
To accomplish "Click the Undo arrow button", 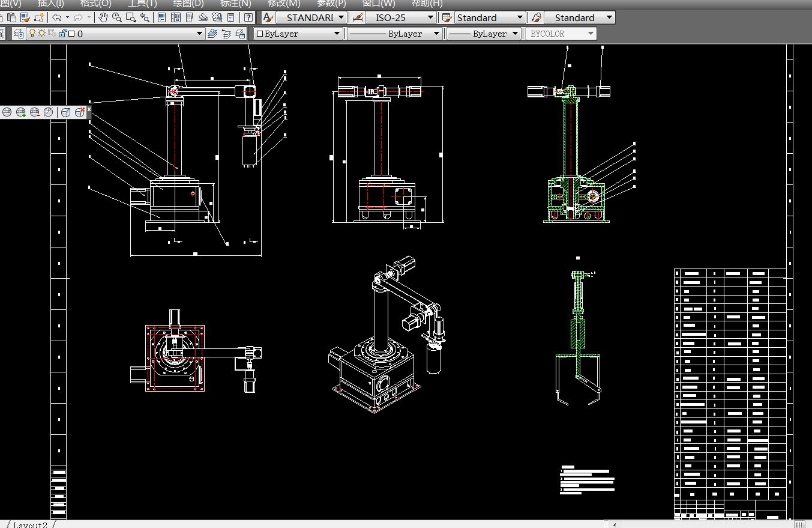I will click(x=56, y=17).
